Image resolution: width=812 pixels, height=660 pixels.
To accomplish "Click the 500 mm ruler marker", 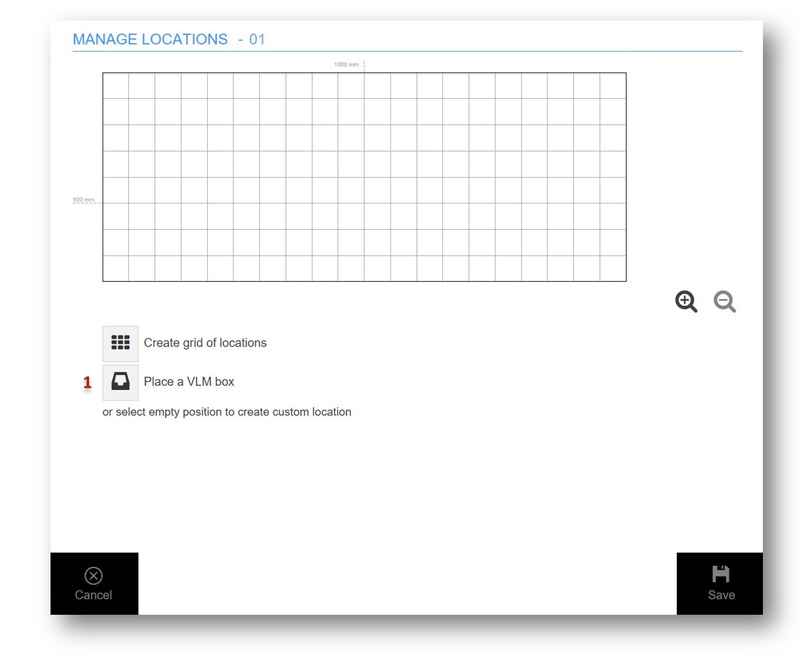I will coord(83,200).
